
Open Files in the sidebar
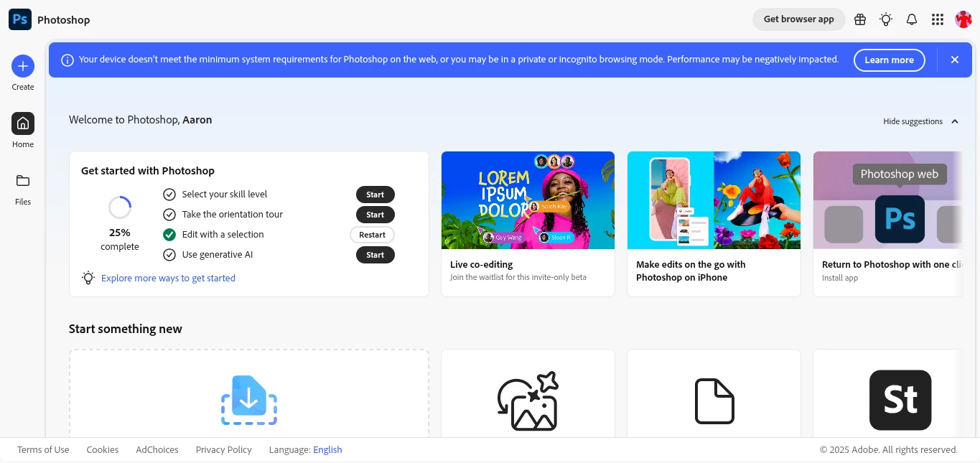pos(23,181)
